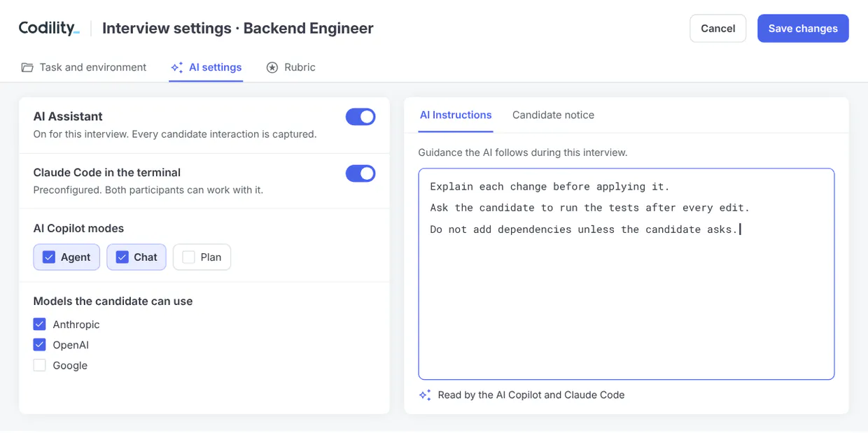Image resolution: width=868 pixels, height=433 pixels.
Task: Click the Interview settings · Backend Engineer title
Action: 238,29
